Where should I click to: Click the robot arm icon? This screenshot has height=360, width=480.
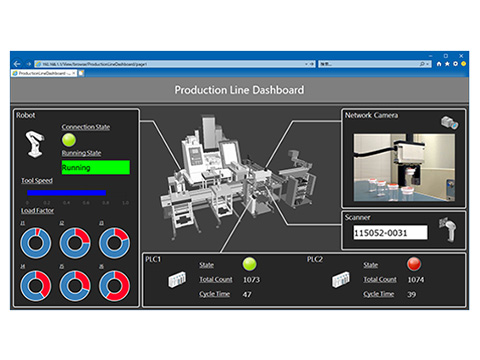click(x=35, y=144)
